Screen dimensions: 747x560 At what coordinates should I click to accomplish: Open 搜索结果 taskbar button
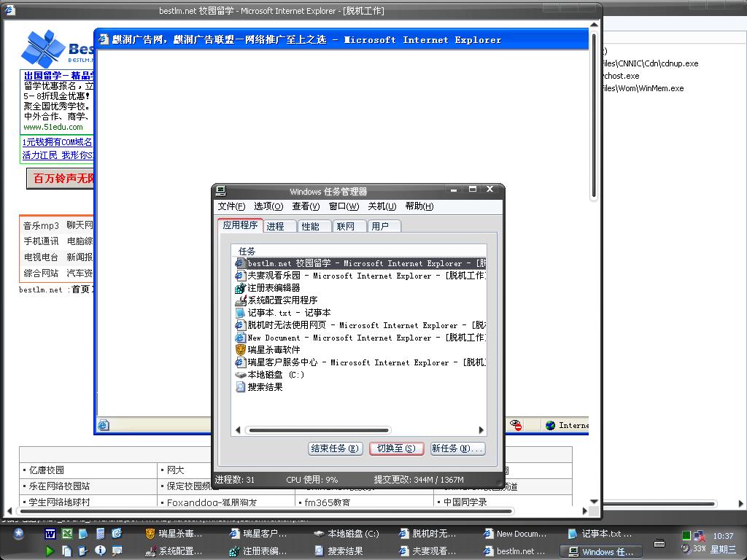pos(339,551)
